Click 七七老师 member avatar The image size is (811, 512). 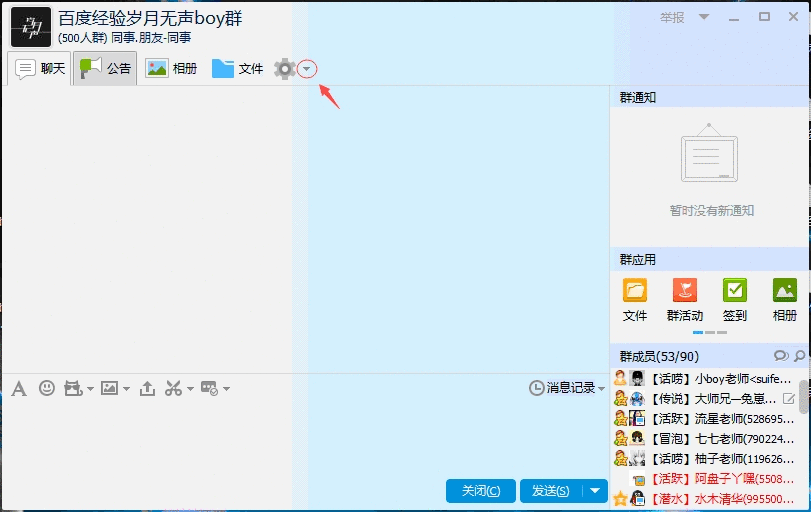(637, 439)
